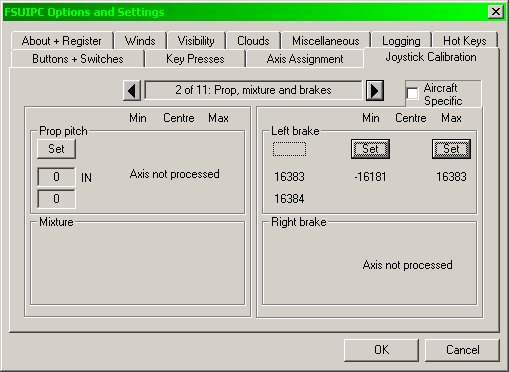Screen dimensions: 509x372
Task: Switch to the Logging tab
Action: (401, 41)
